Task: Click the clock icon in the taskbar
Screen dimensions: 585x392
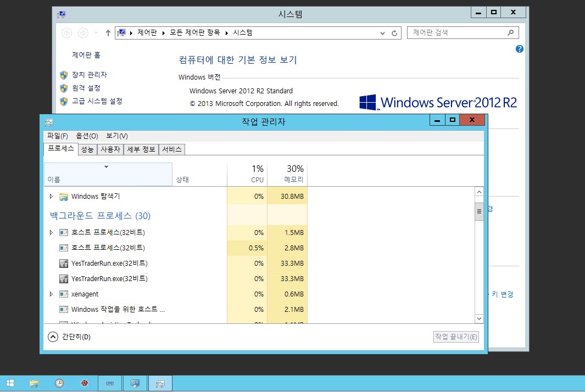Action: tap(59, 383)
